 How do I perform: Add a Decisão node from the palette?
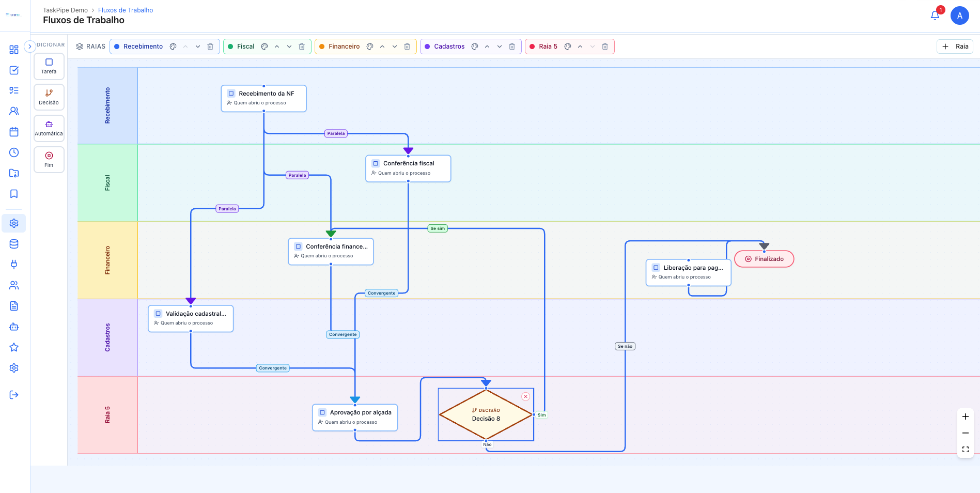tap(49, 97)
